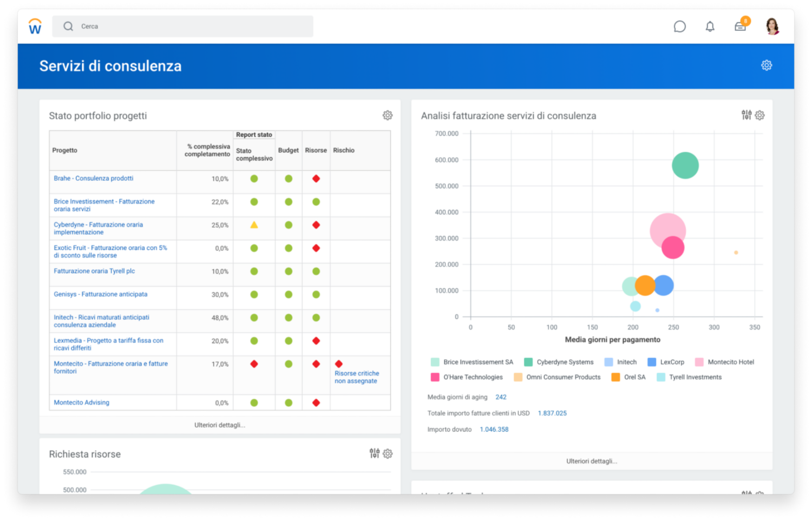812x521 pixels.
Task: Open total invoice amount 1.837.025
Action: pos(552,413)
